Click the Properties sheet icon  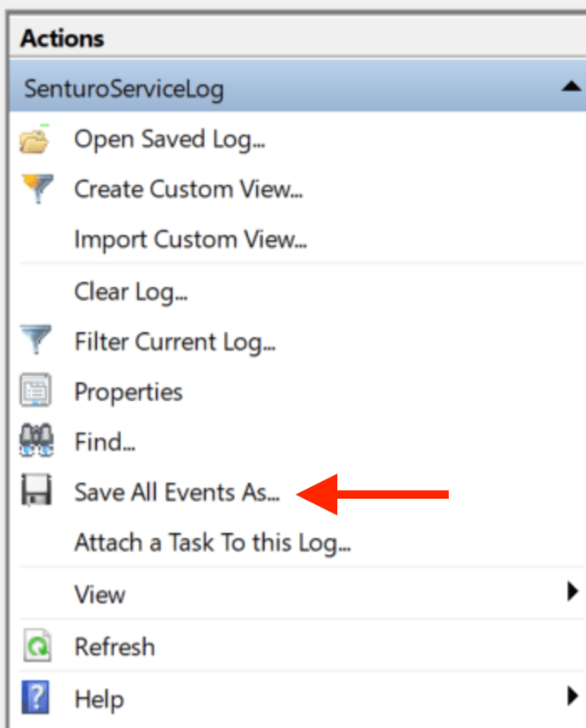35,391
